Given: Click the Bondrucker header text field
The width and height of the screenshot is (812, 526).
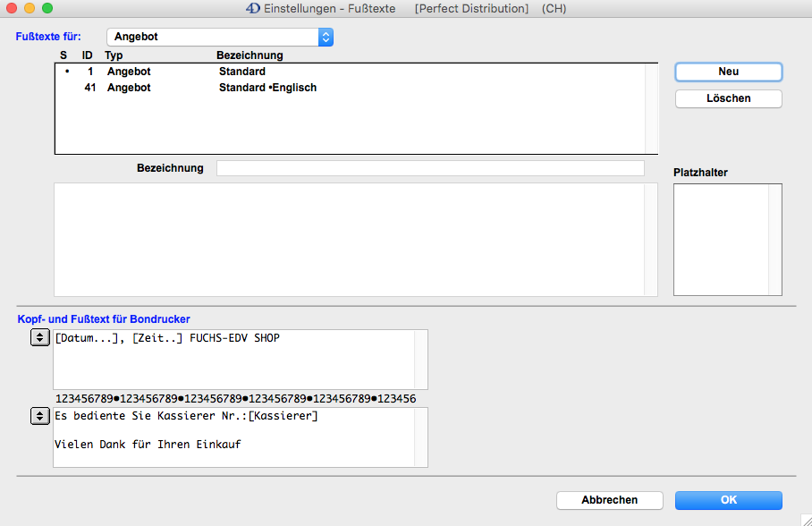Looking at the screenshot, I should click(233, 359).
